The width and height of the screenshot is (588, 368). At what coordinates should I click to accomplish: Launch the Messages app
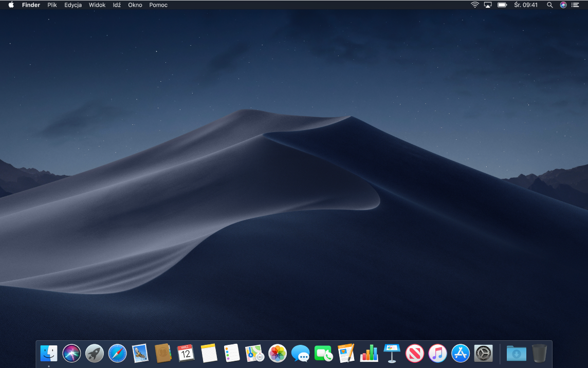300,353
